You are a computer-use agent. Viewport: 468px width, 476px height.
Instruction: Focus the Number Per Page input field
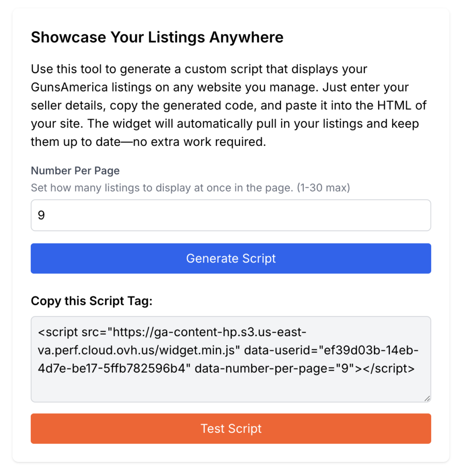[x=231, y=215]
